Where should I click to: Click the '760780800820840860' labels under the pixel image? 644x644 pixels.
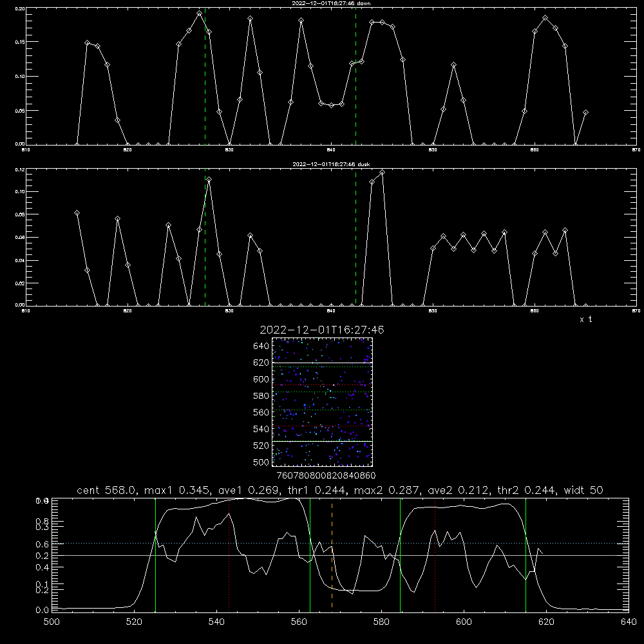(326, 476)
